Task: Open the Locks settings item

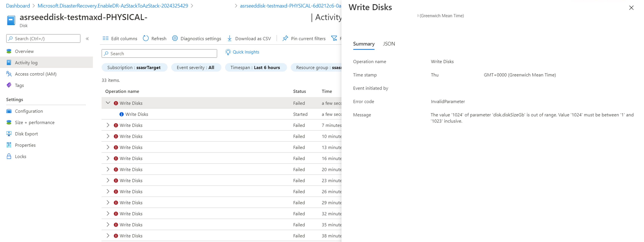Action: click(x=21, y=156)
